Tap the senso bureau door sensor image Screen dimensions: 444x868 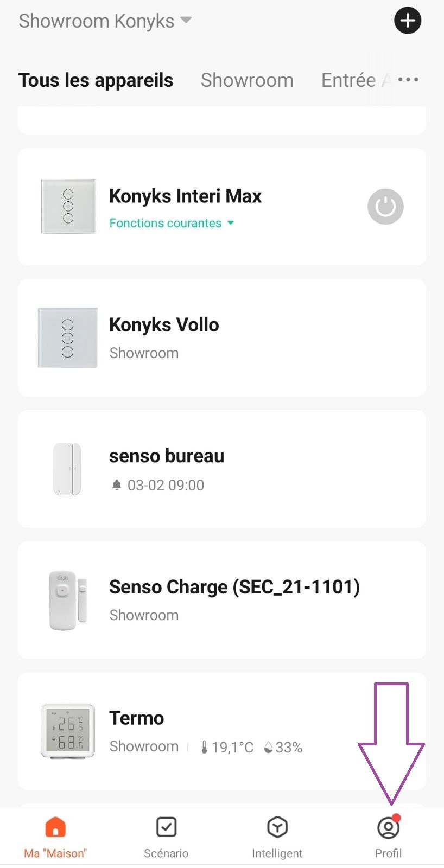67,469
